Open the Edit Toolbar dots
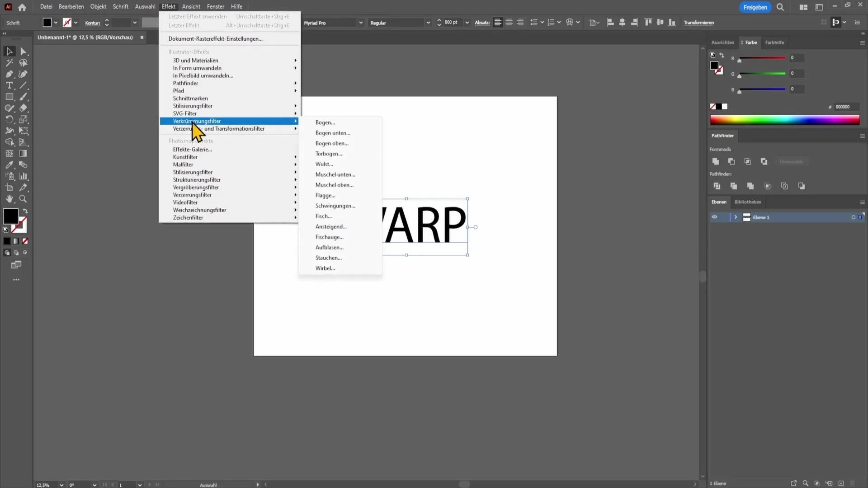Image resolution: width=868 pixels, height=488 pixels. (16, 280)
